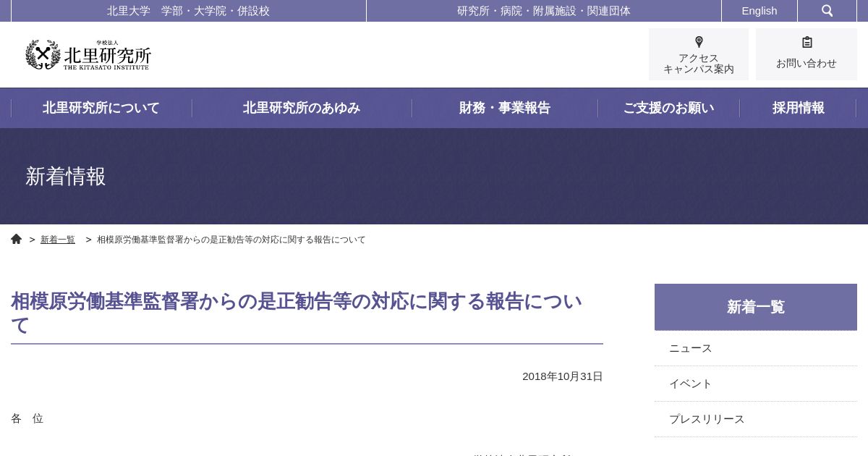Click the date 2018年10月31日
Screen dimensions: 868x456
click(x=563, y=376)
